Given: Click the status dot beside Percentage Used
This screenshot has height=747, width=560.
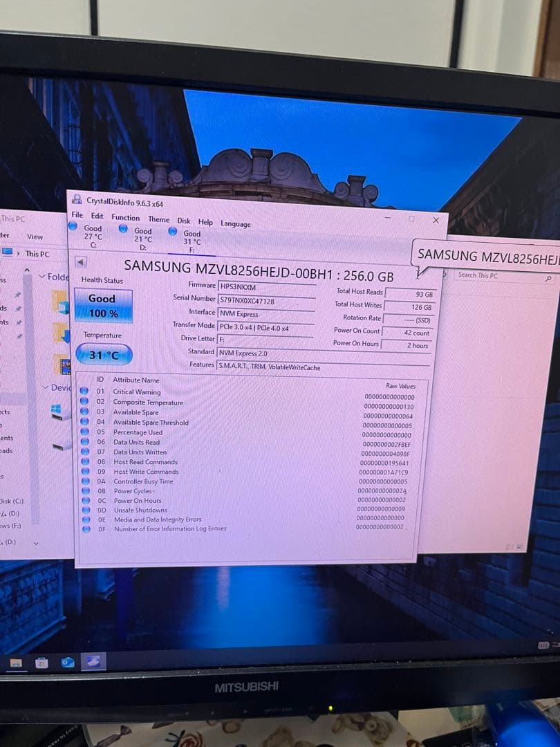Looking at the screenshot, I should 85,432.
